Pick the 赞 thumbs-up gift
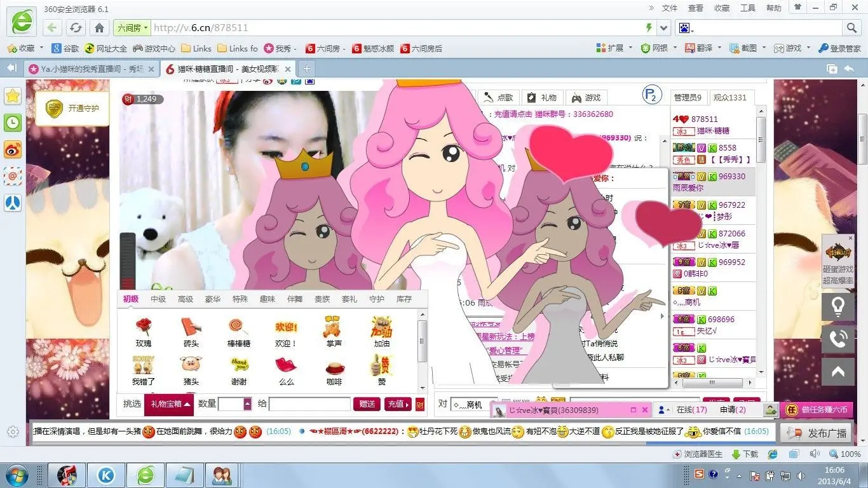The image size is (868, 488). [381, 370]
